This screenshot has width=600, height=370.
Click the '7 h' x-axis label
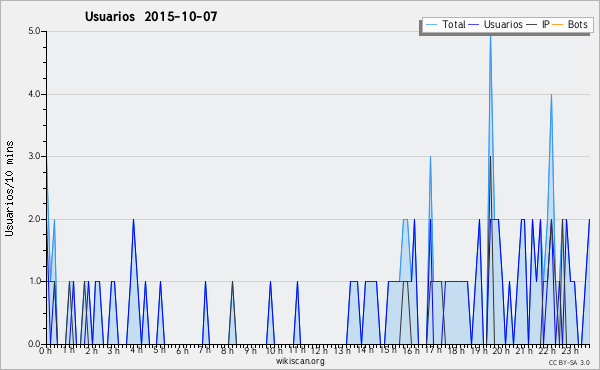click(204, 350)
